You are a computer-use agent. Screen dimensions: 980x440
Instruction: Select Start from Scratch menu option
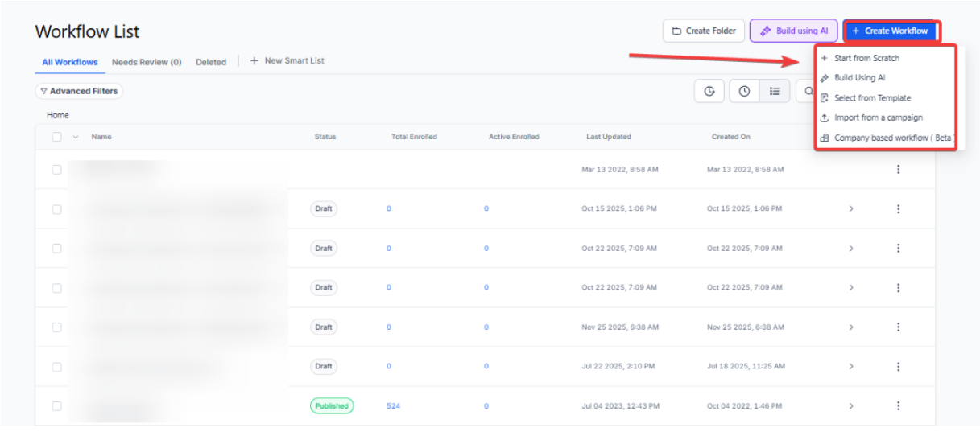pos(866,58)
